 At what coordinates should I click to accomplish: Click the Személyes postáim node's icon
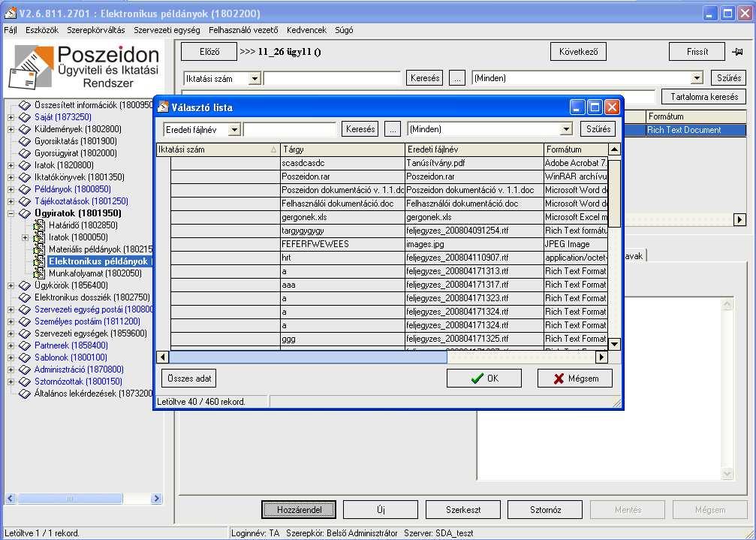pyautogui.click(x=25, y=321)
